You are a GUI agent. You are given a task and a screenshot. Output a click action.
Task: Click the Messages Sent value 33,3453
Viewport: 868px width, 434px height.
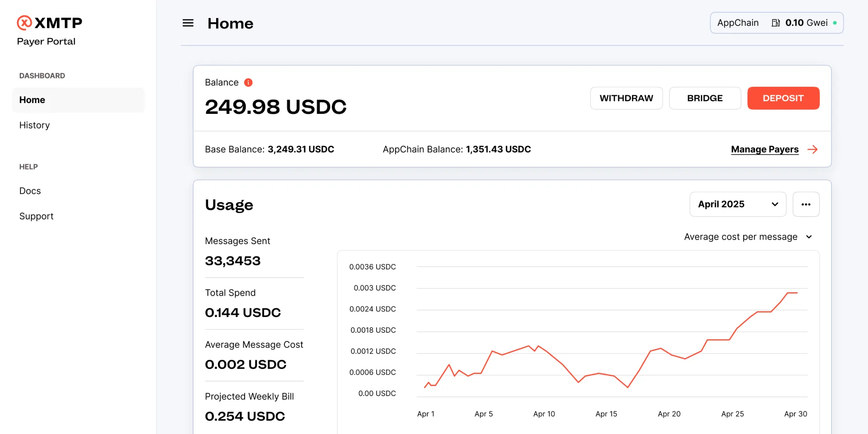coord(233,261)
